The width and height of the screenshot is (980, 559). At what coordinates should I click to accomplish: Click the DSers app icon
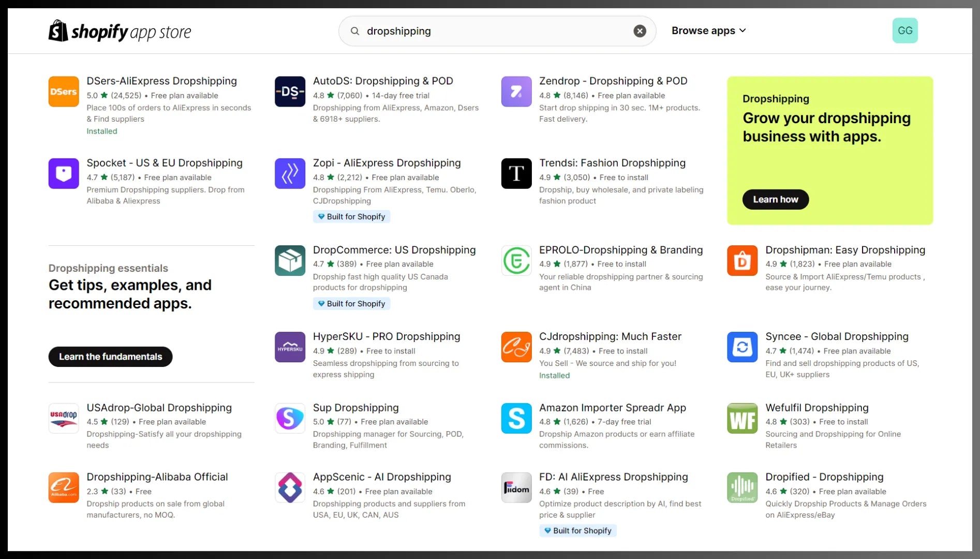click(64, 92)
